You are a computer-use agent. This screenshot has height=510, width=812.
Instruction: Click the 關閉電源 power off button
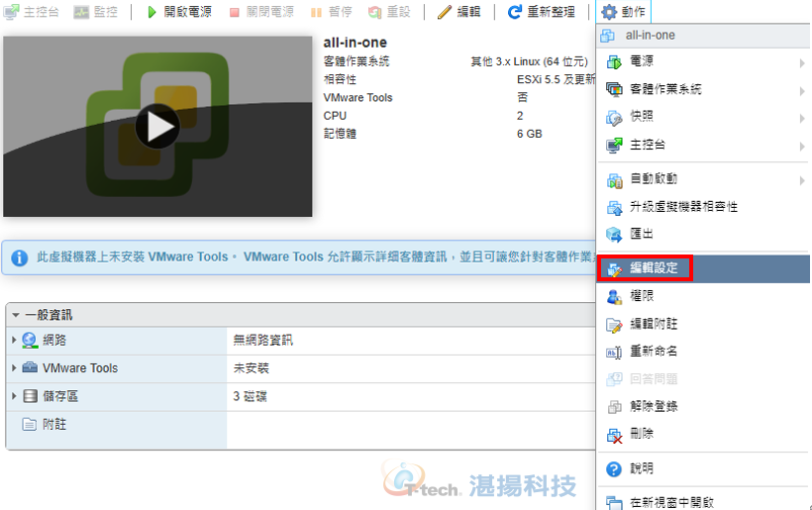[x=261, y=12]
